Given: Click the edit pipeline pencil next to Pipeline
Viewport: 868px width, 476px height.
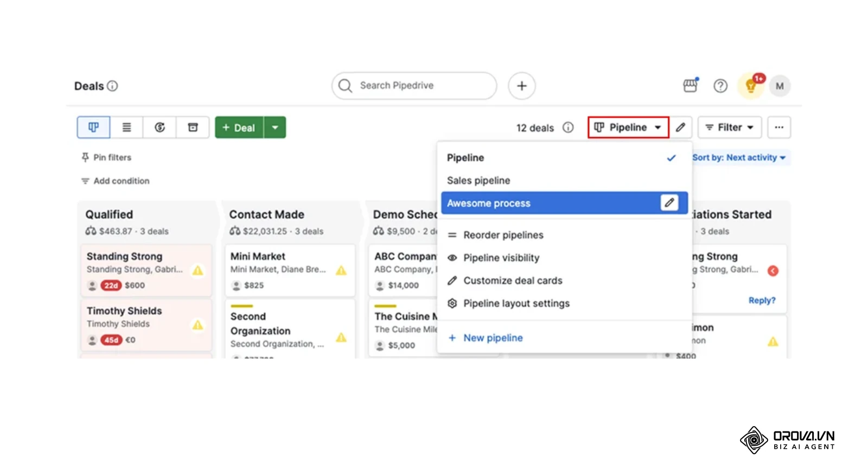Looking at the screenshot, I should pos(681,128).
